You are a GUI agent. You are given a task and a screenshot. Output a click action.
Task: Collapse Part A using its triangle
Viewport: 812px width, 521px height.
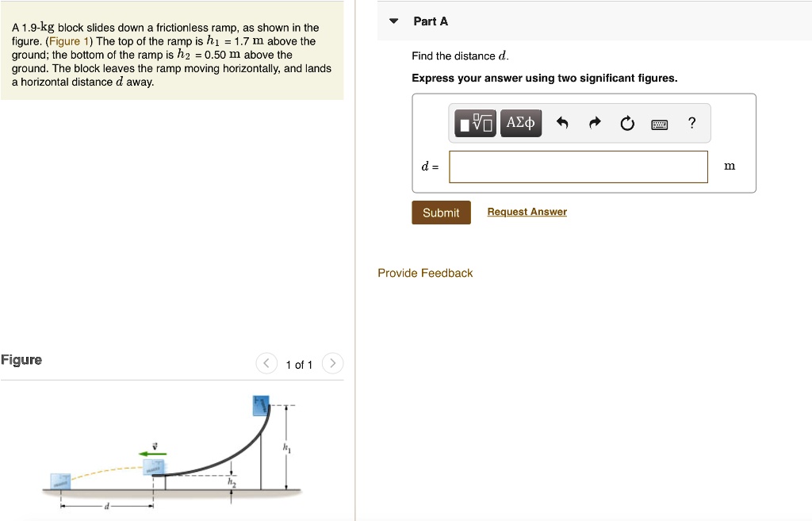pos(393,21)
